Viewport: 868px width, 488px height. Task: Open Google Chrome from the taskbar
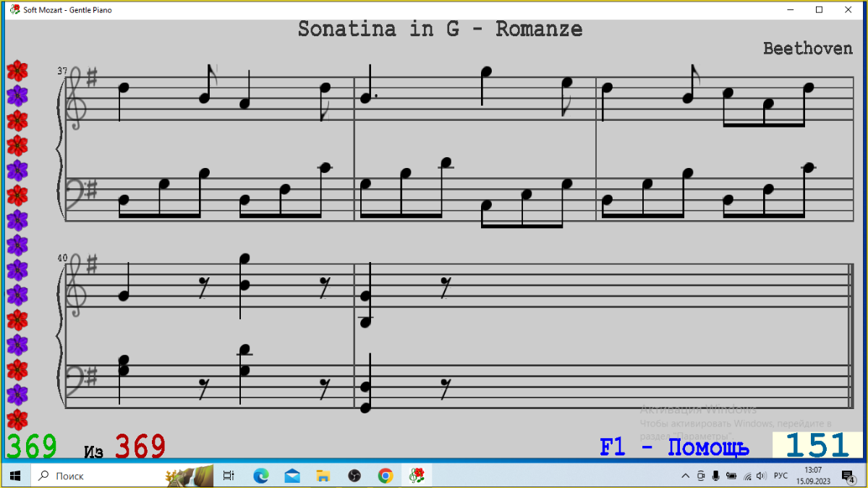coord(386,476)
